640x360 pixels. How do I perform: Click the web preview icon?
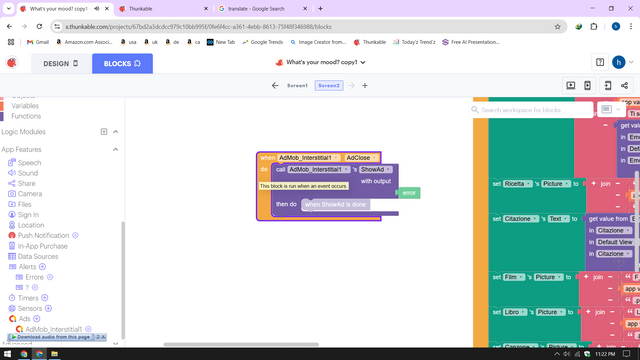coord(571,85)
